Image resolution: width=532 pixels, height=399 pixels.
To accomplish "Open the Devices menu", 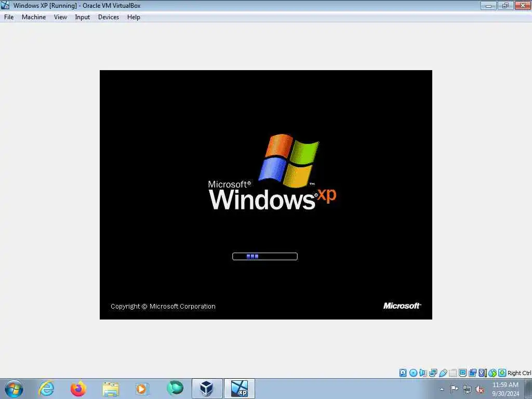I will [109, 17].
